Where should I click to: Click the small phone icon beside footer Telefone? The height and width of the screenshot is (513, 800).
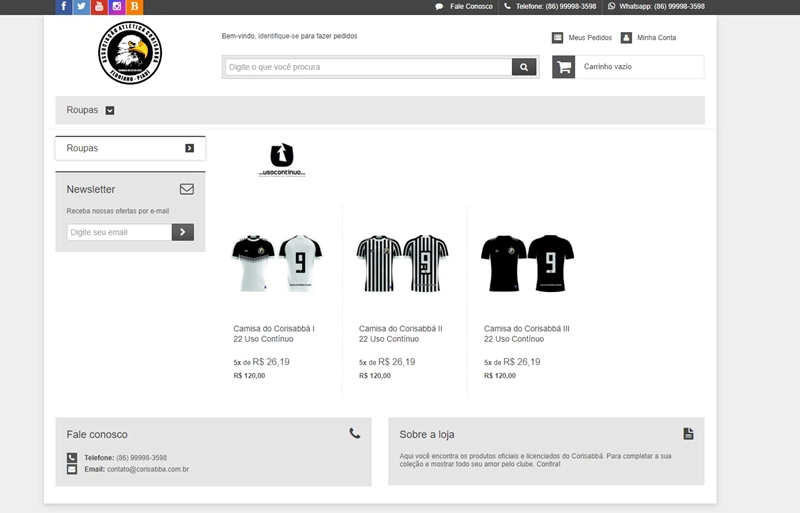click(72, 458)
